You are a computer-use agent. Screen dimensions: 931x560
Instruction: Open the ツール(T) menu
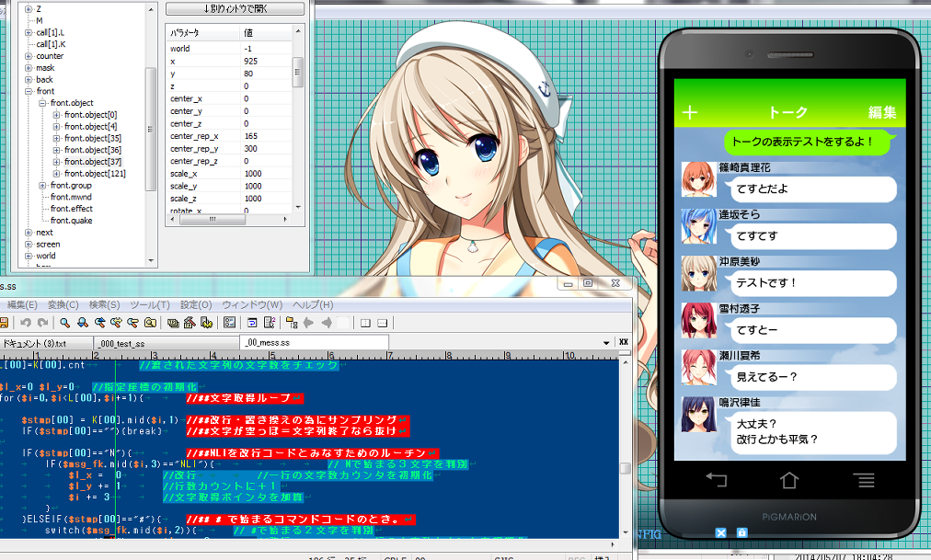150,305
